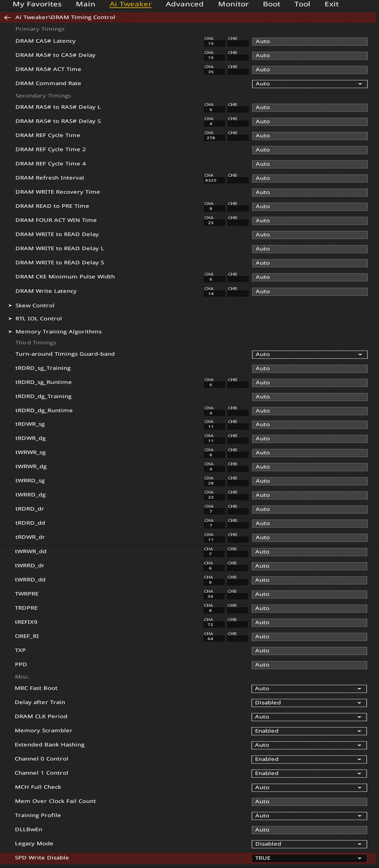Open the Boot tab
This screenshot has width=379, height=868.
pyautogui.click(x=271, y=4)
